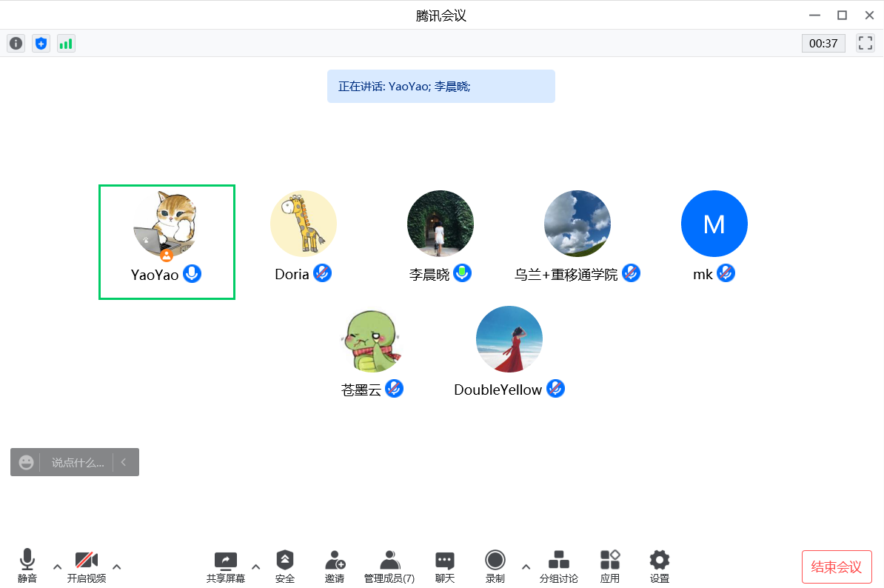Enter full screen mode
This screenshot has height=588, width=884.
(x=865, y=43)
